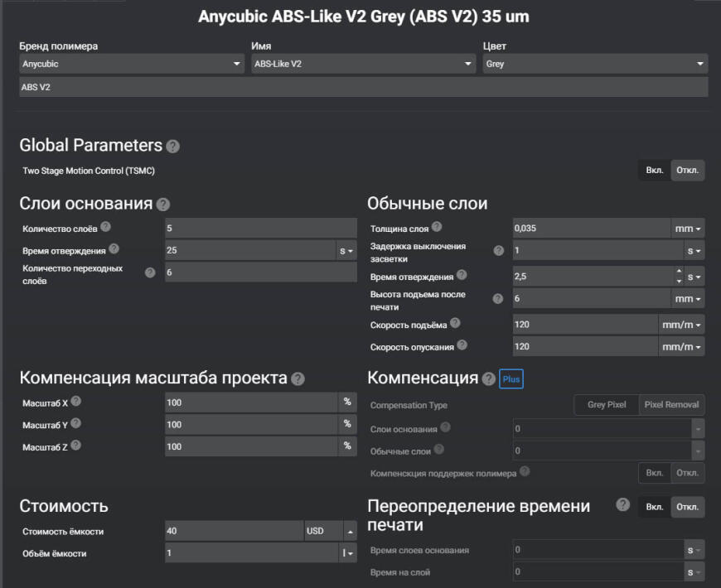Screen dimensions: 721x588
Task: Select Grey Pixel compensation type
Action: click(x=607, y=405)
